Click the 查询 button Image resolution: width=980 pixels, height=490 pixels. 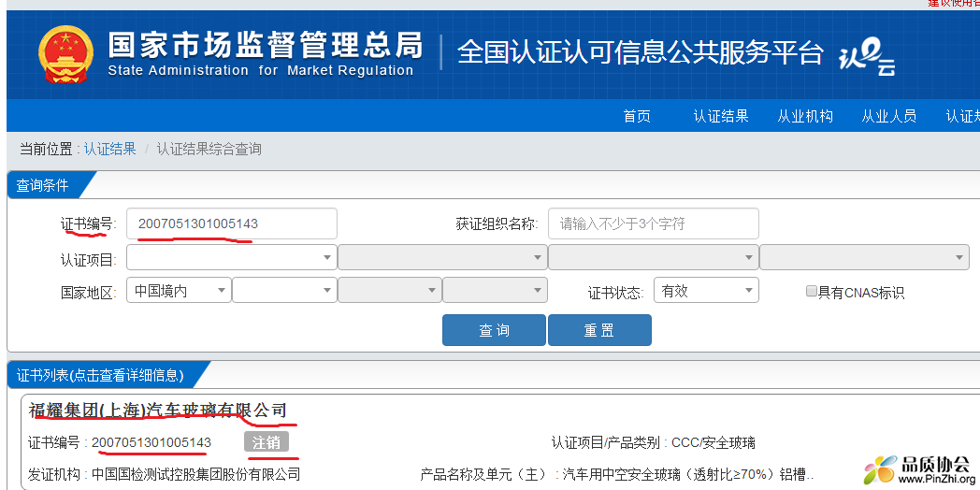click(494, 330)
